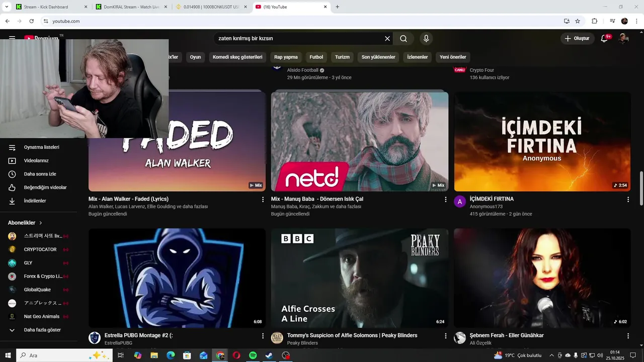Viewport: 644px width, 362px height.
Task: Start voice search with microphone icon
Action: coord(426,39)
